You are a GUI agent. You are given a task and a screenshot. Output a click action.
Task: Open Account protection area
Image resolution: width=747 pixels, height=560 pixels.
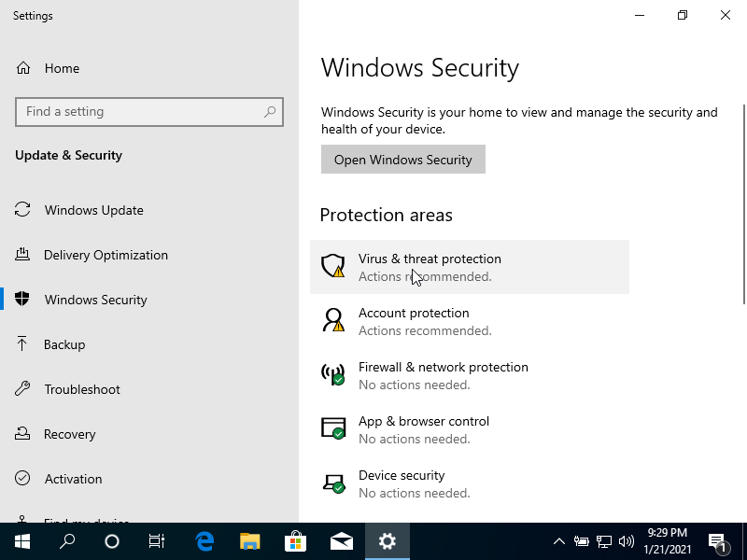(x=470, y=321)
